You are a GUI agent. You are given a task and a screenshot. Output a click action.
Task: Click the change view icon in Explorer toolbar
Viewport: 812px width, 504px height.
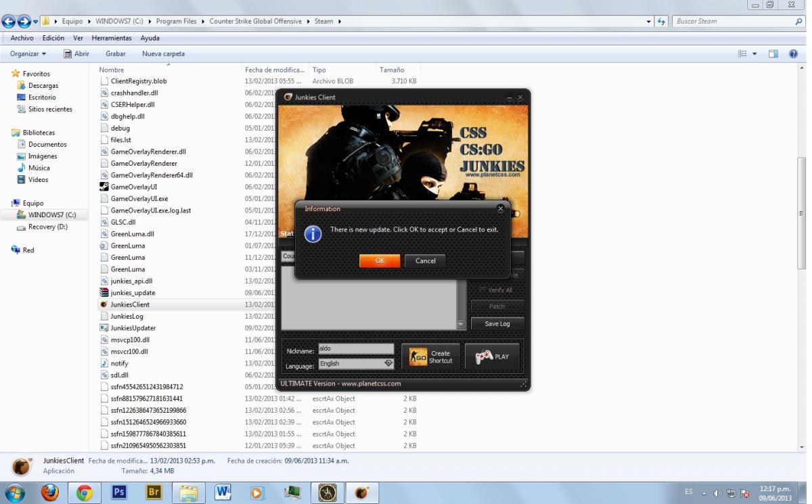742,53
